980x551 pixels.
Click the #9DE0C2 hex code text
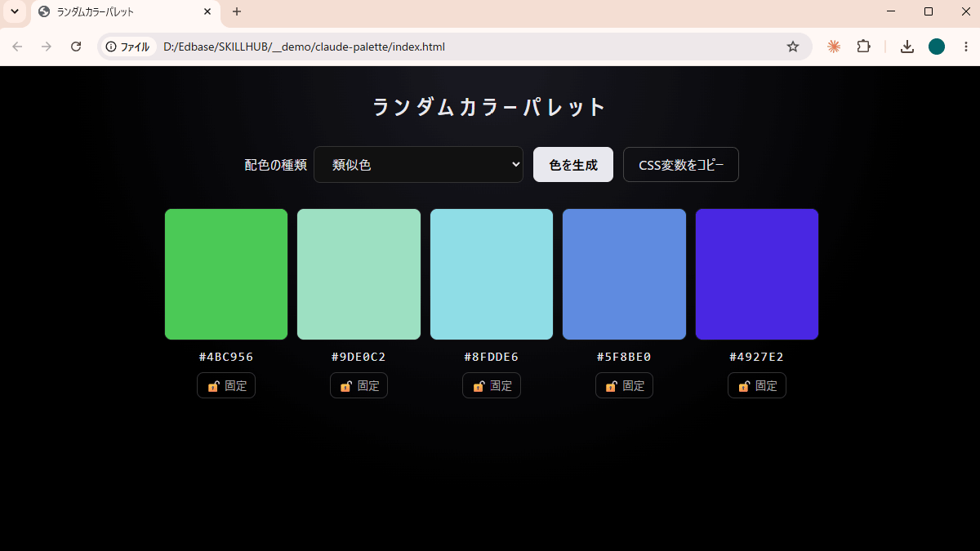click(359, 357)
